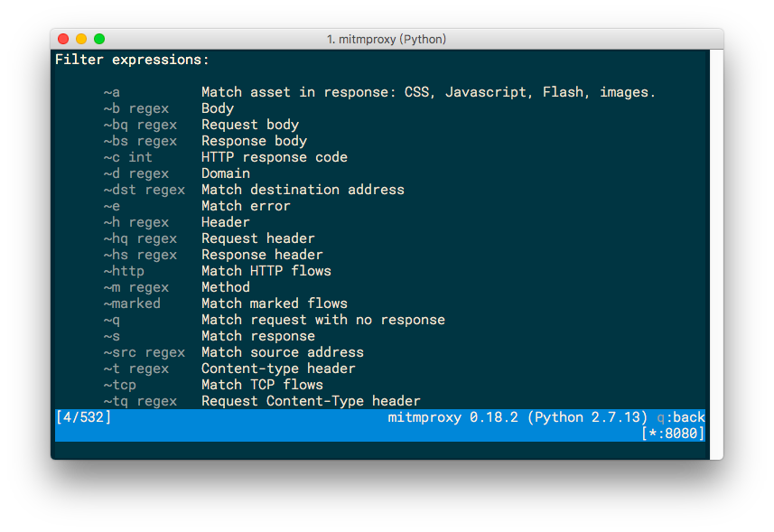The height and width of the screenshot is (532, 774).
Task: Click the 'Body' description text
Action: 218,108
